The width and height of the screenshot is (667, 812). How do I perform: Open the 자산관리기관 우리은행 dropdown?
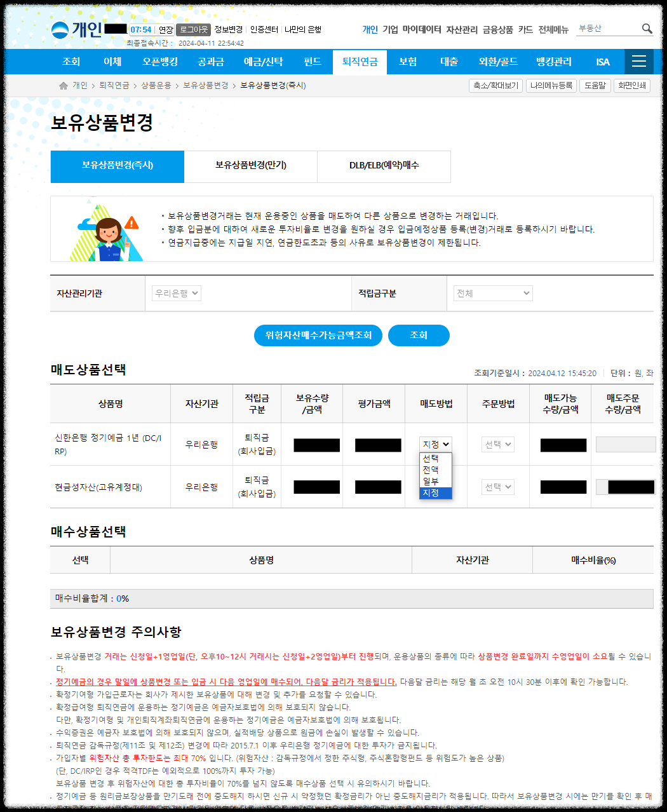click(x=175, y=293)
